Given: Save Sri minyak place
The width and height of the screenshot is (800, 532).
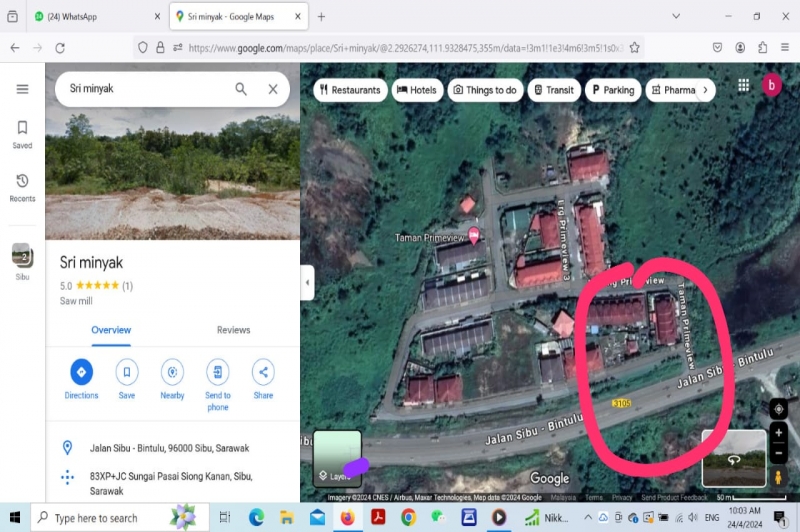Looking at the screenshot, I should point(127,379).
